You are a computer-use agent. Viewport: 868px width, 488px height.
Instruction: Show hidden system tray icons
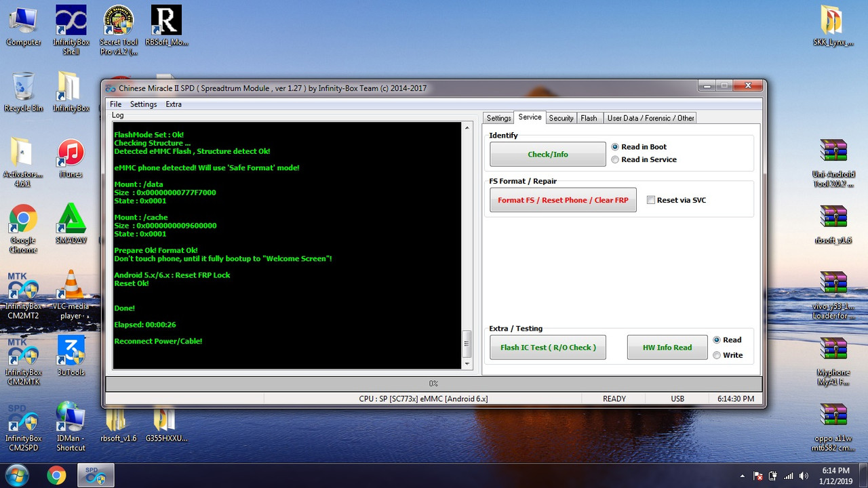pyautogui.click(x=743, y=476)
